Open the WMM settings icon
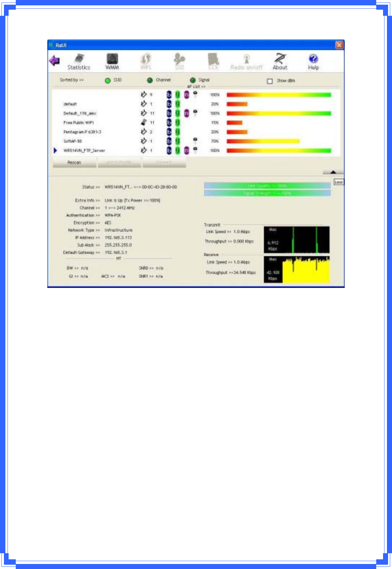The width and height of the screenshot is (392, 569). (112, 62)
